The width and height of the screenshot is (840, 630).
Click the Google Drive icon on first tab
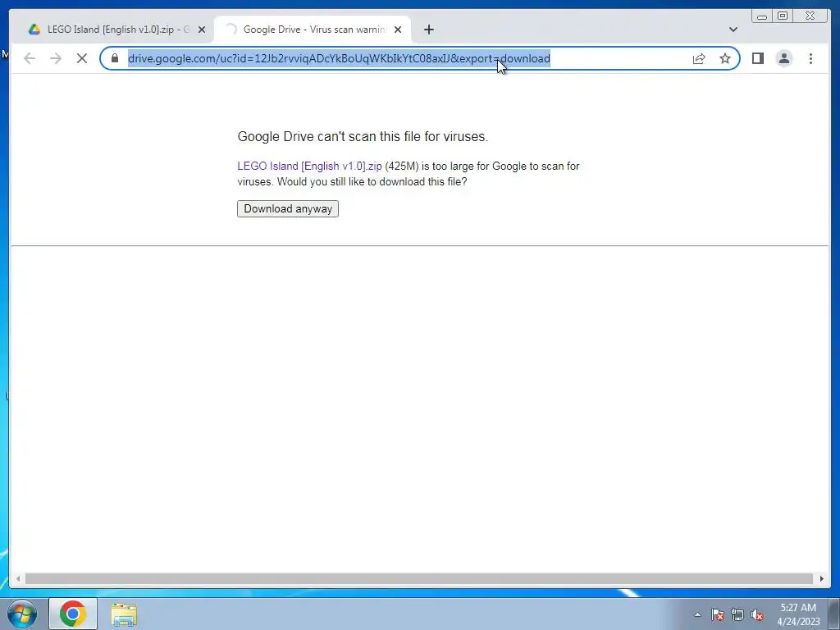click(x=34, y=30)
